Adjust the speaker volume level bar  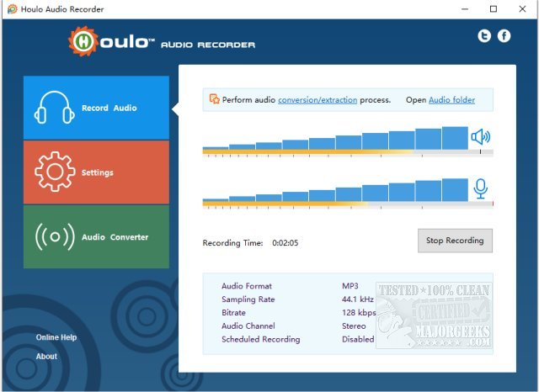click(x=335, y=138)
